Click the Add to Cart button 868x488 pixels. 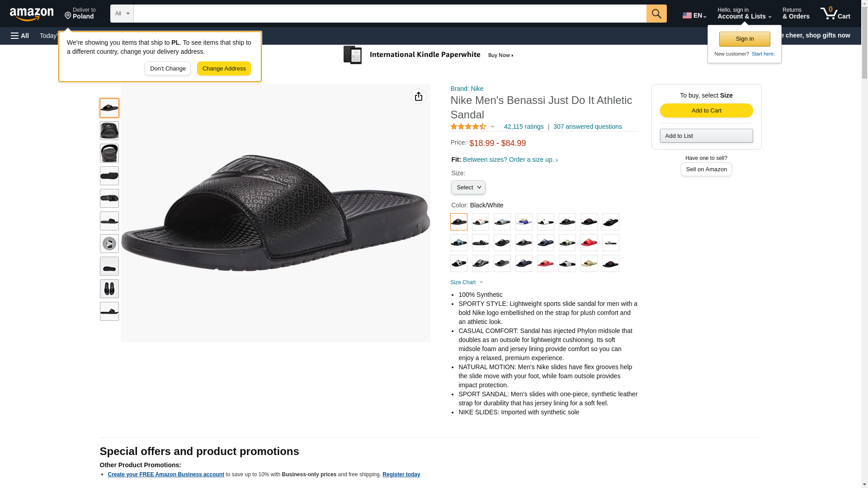[x=706, y=111]
